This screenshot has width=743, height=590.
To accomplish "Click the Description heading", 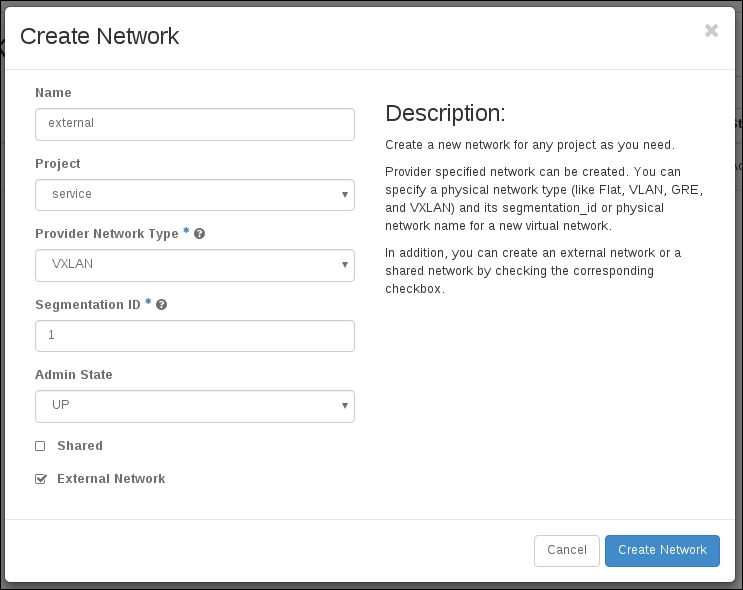I will tap(445, 113).
